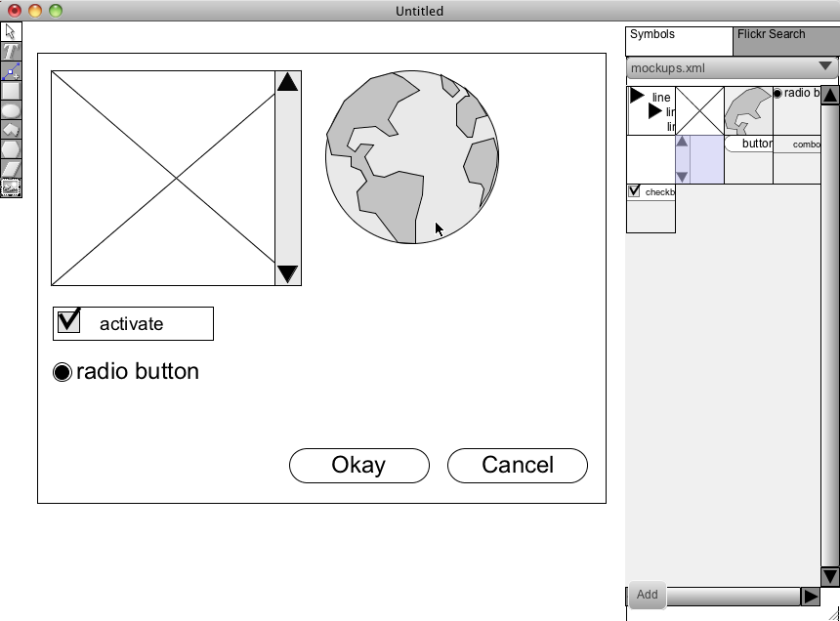Pick the ellipse shape tool
Image resolution: width=840 pixels, height=621 pixels.
[x=11, y=110]
